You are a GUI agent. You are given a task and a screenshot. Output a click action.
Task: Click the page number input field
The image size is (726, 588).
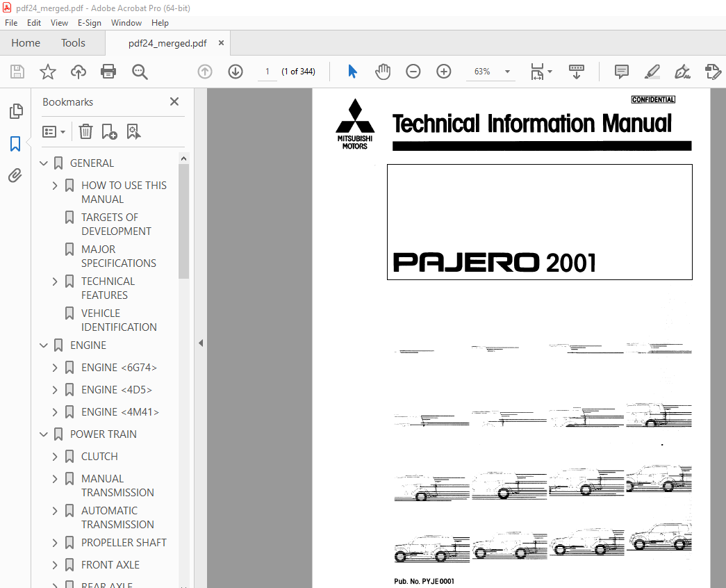[267, 72]
